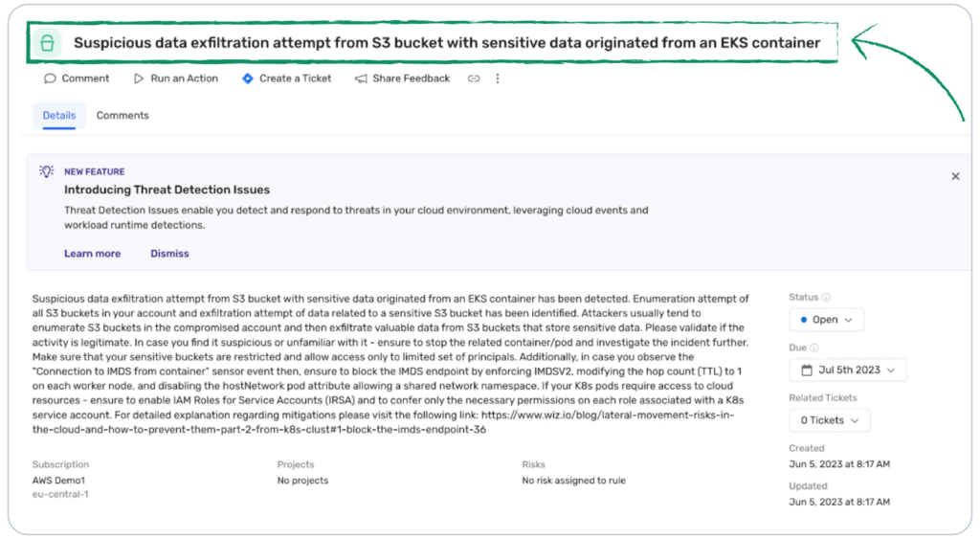
Task: Click the info icon next to Status
Action: pyautogui.click(x=827, y=298)
